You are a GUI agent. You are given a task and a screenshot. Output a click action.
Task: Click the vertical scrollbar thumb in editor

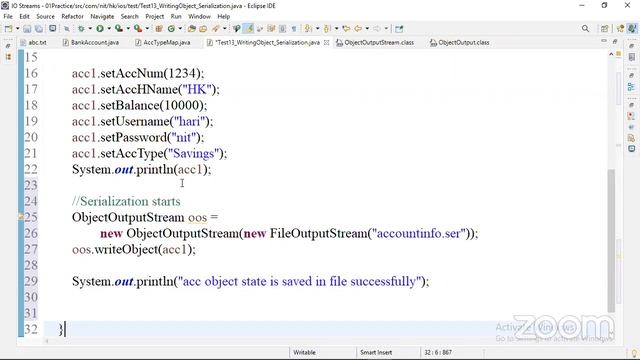[611, 240]
